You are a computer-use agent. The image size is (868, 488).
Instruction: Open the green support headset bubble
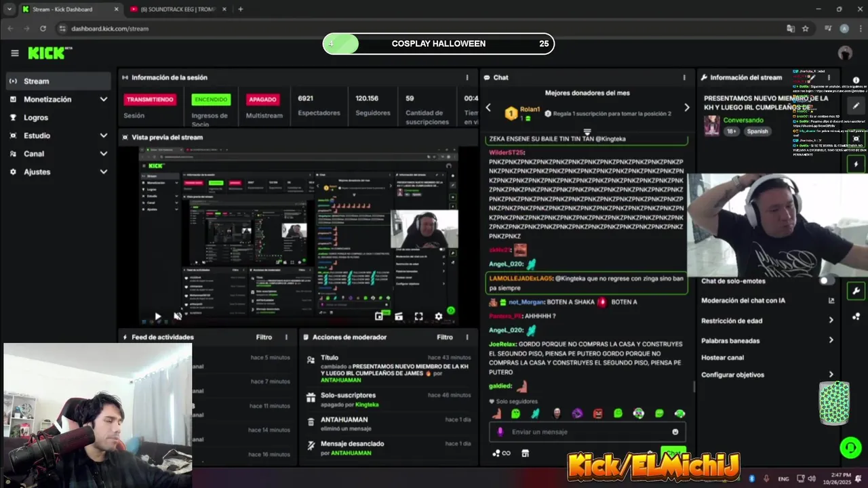(850, 447)
